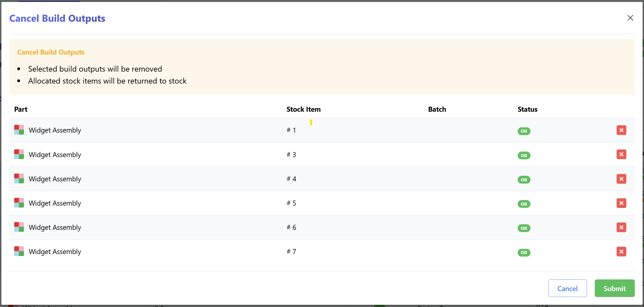Viewport: 644px width, 307px height.
Task: Remove stock item #6 row
Action: click(x=621, y=227)
